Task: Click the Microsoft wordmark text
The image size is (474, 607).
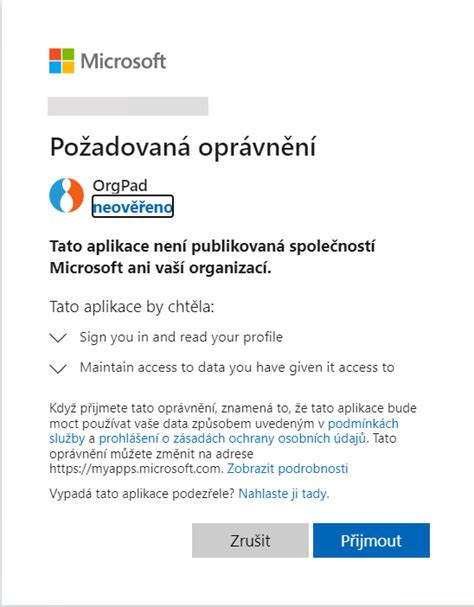Action: [x=124, y=61]
